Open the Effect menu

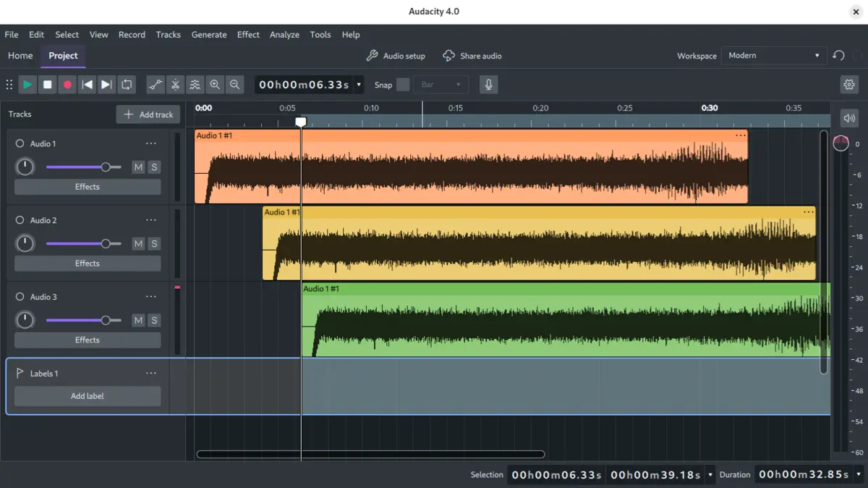click(x=248, y=34)
